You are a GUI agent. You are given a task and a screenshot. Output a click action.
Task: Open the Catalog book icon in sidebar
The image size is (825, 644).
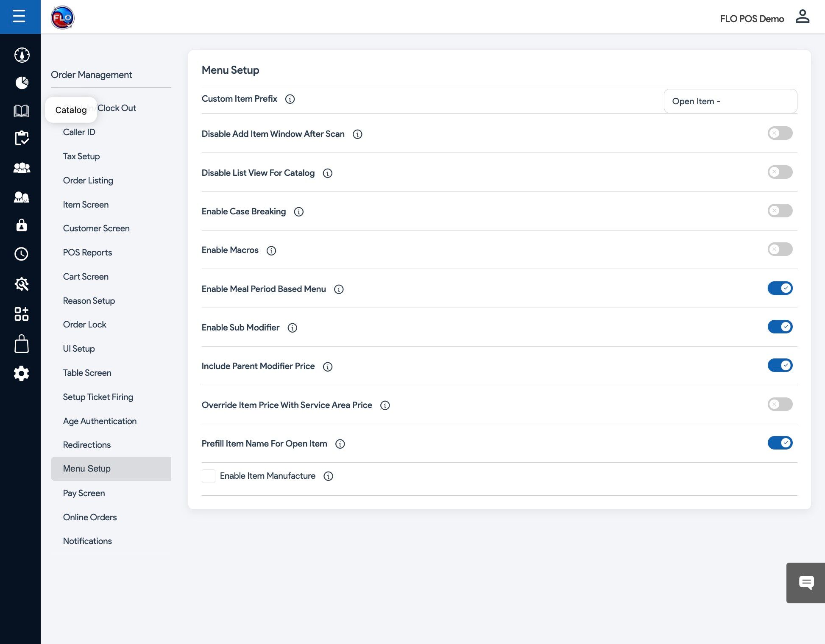[x=21, y=111]
